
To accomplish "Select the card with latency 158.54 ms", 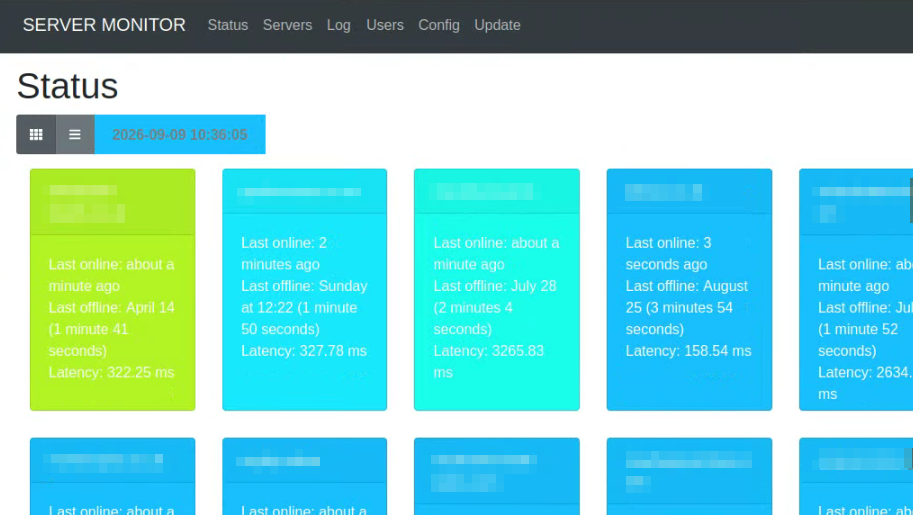I will [689, 290].
